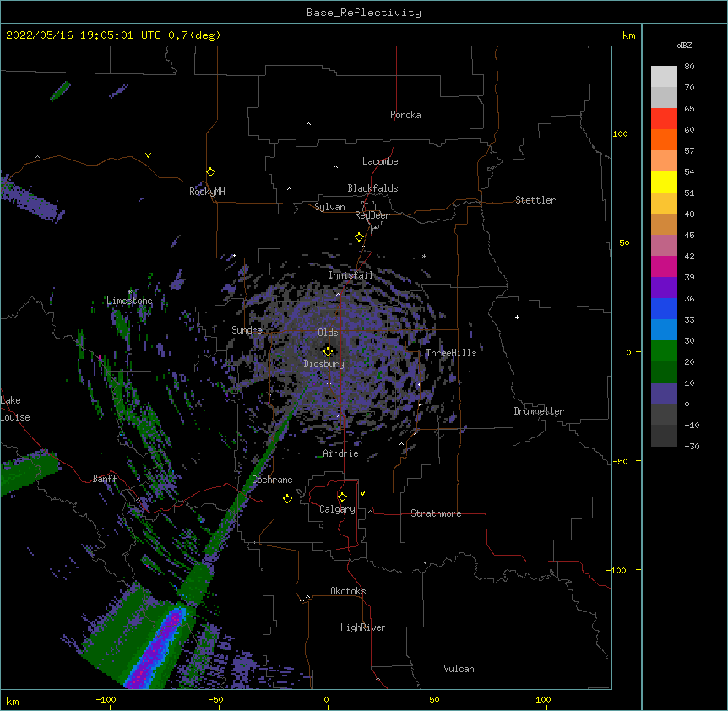
Task: Select the bright yellow swatch in dBZ legend
Action: [x=664, y=182]
